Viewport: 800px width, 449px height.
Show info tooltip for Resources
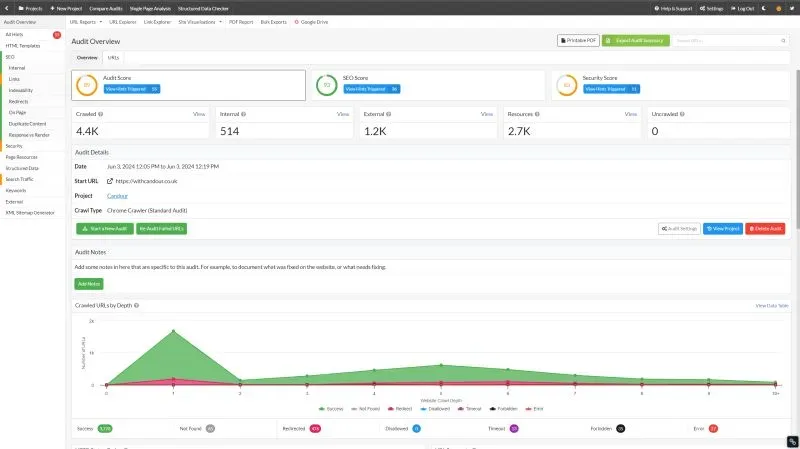(537, 114)
